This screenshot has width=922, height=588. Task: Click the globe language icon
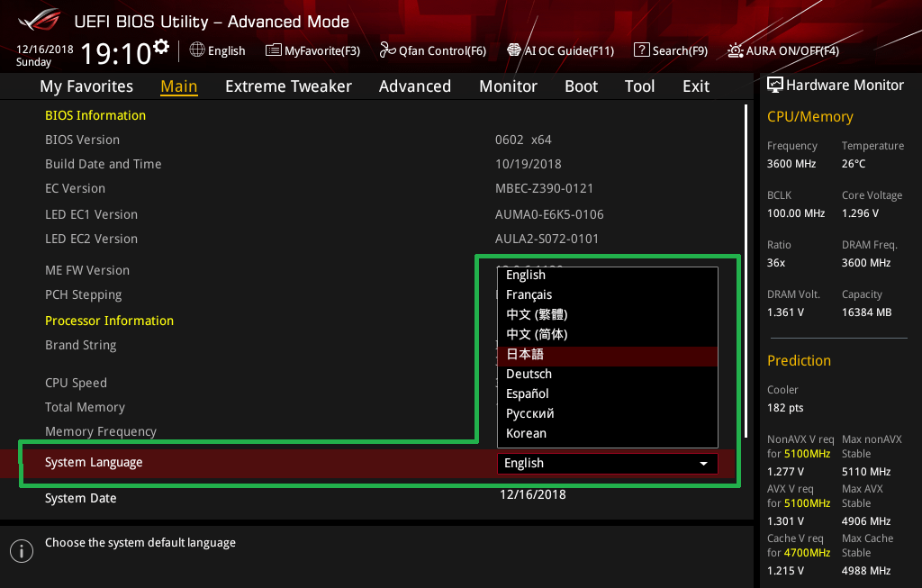(197, 50)
